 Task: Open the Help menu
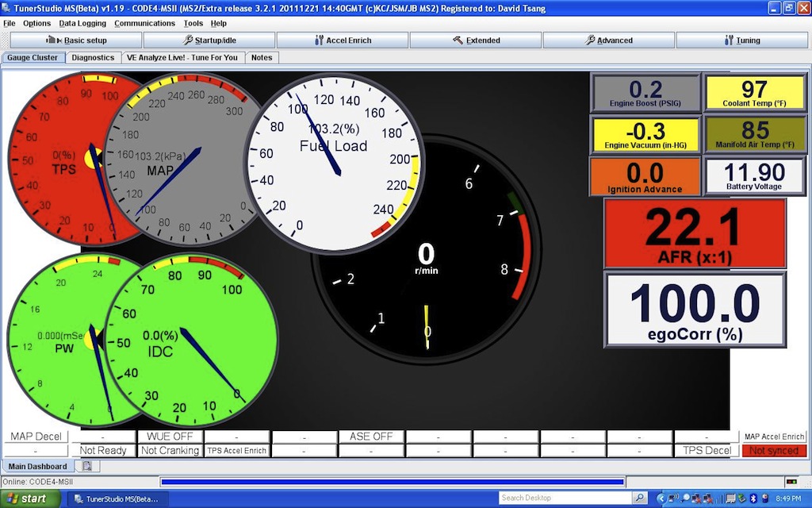[219, 23]
